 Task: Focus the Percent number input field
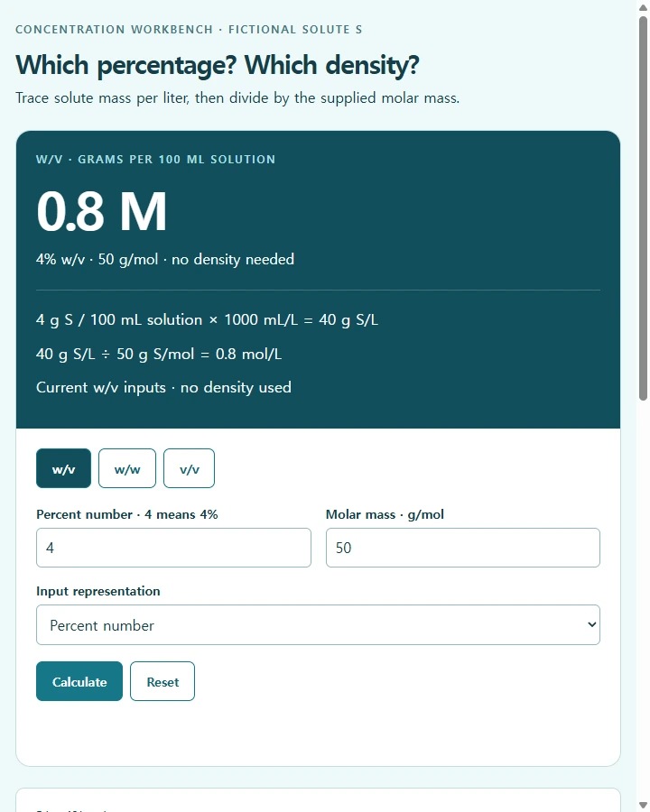point(173,548)
